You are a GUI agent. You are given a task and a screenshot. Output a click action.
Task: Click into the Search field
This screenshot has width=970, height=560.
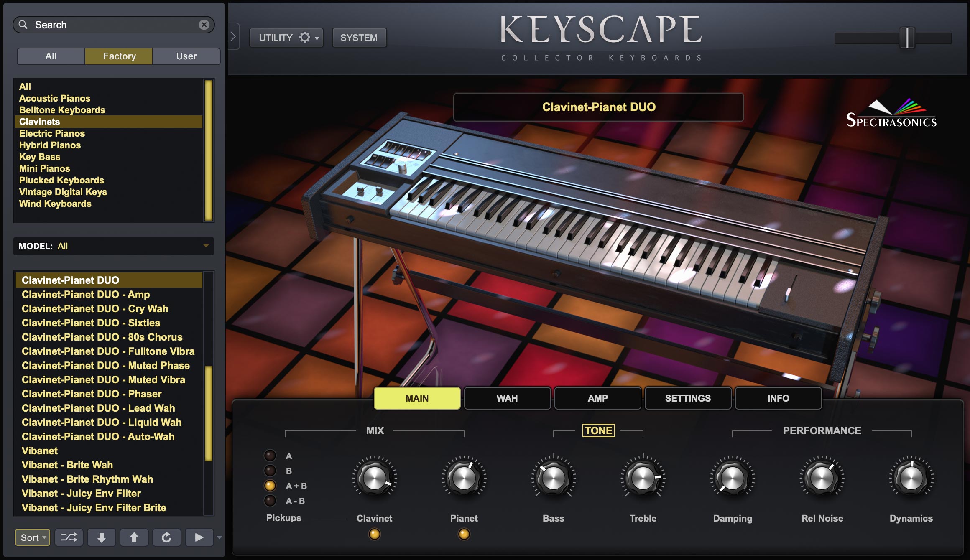[114, 25]
